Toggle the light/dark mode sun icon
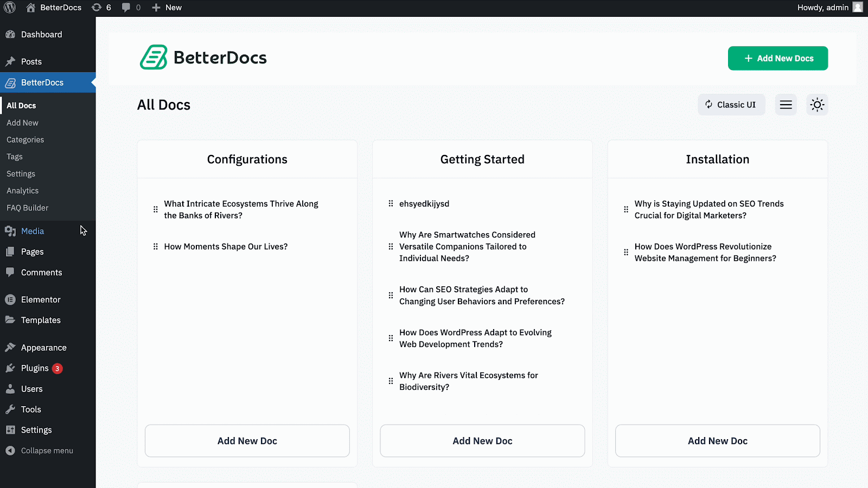 click(817, 105)
